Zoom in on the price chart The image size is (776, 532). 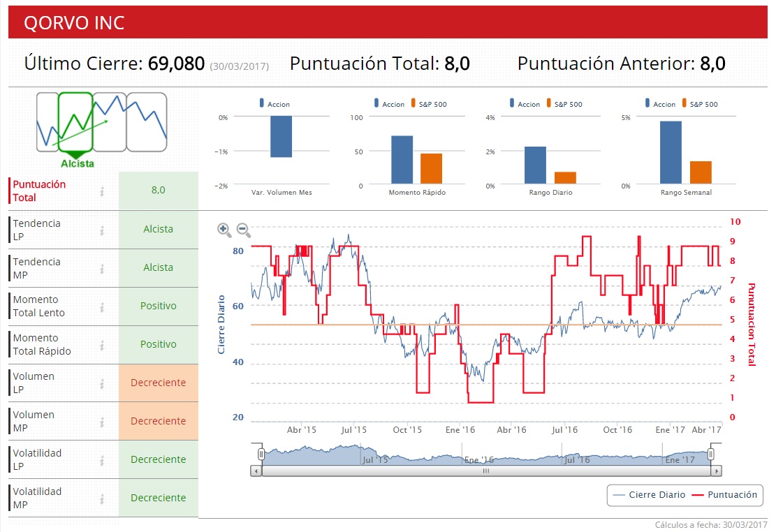(x=224, y=230)
